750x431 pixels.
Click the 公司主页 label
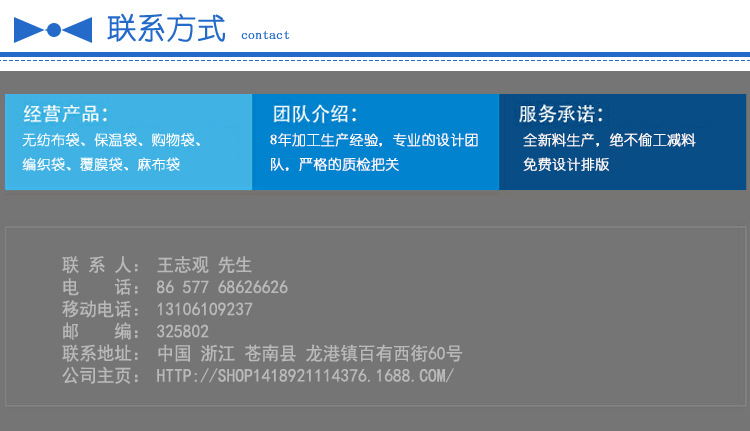pos(101,376)
